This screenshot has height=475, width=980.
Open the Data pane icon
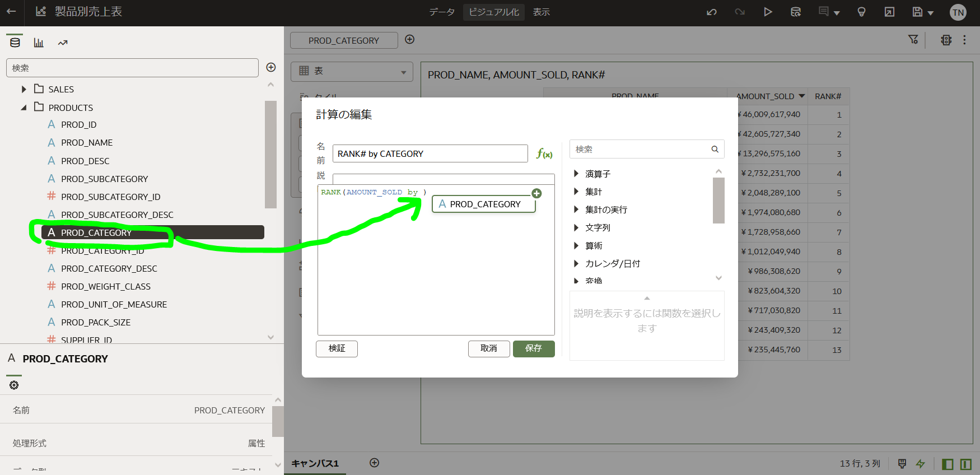pyautogui.click(x=15, y=43)
